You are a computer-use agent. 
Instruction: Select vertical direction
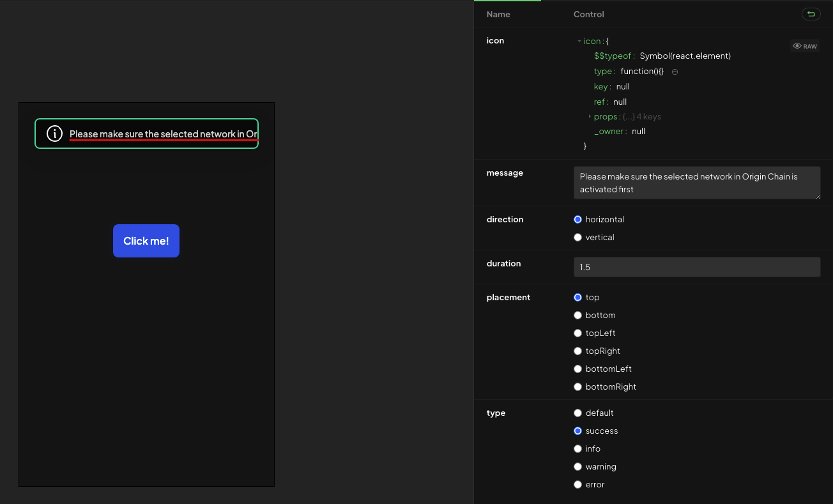pyautogui.click(x=577, y=237)
